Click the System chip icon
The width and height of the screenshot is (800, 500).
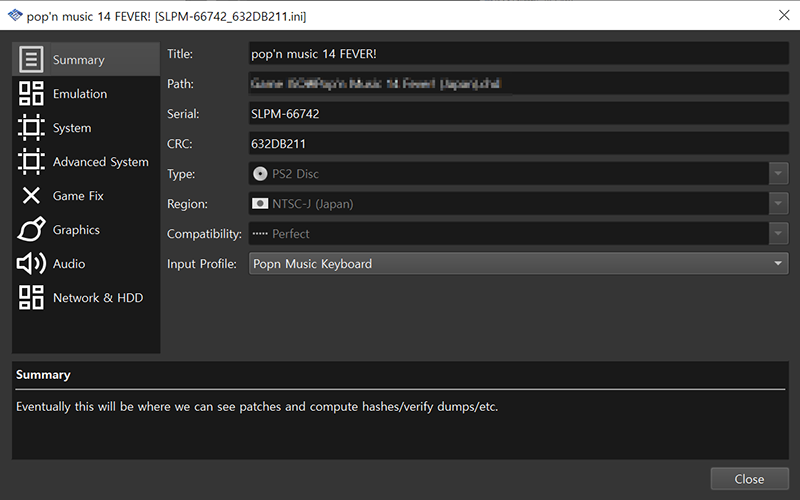tap(31, 128)
